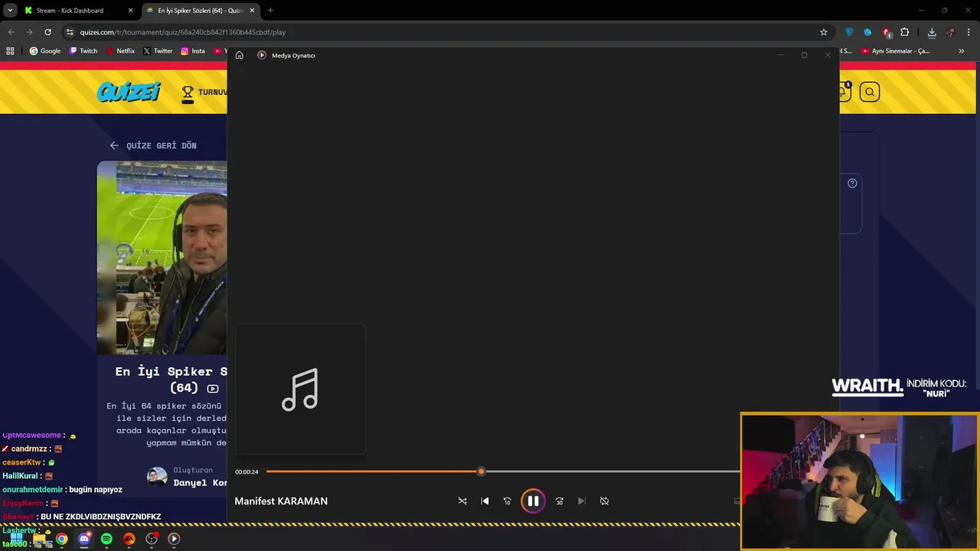
Task: Skip back 10 seconds button
Action: 507,501
